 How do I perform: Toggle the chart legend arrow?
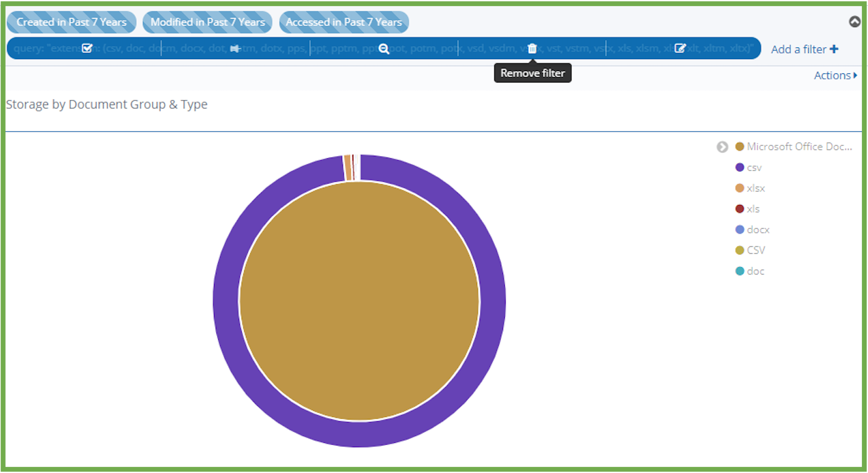coord(723,147)
